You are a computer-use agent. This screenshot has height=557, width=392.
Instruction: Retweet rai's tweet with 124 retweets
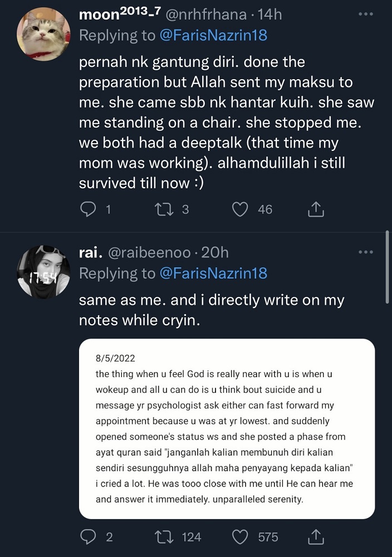click(x=164, y=537)
